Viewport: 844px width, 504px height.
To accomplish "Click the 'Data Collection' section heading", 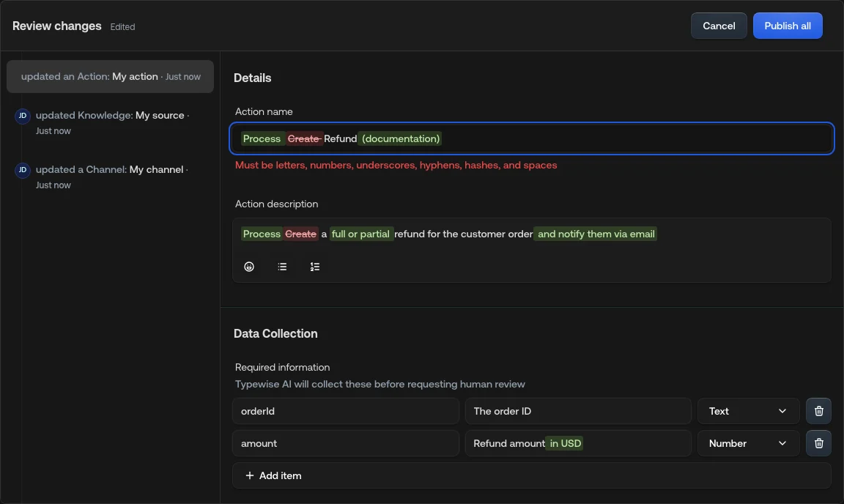I will pyautogui.click(x=275, y=334).
